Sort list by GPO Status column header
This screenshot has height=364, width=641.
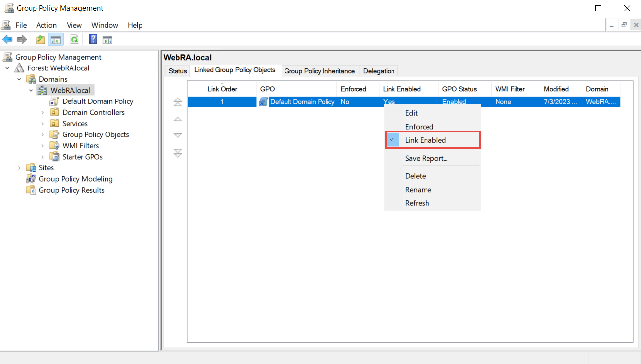(x=459, y=89)
